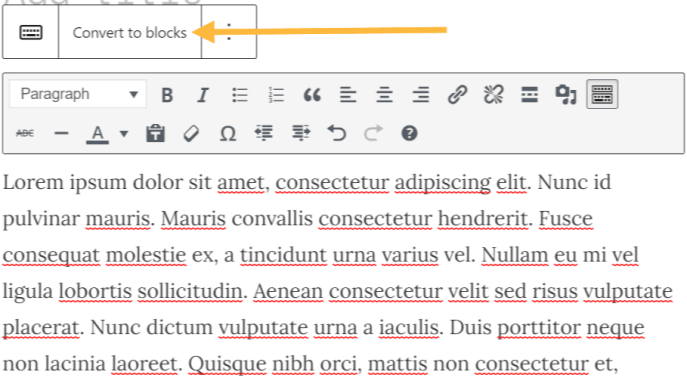Apply the text color A swatch
The width and height of the screenshot is (687, 381).
[x=97, y=134]
